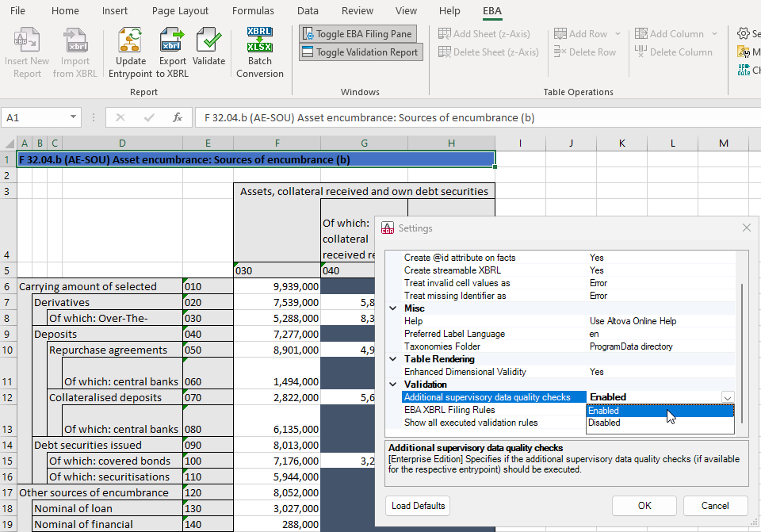Click the Import from XBRL icon
The image size is (761, 532).
(x=75, y=41)
